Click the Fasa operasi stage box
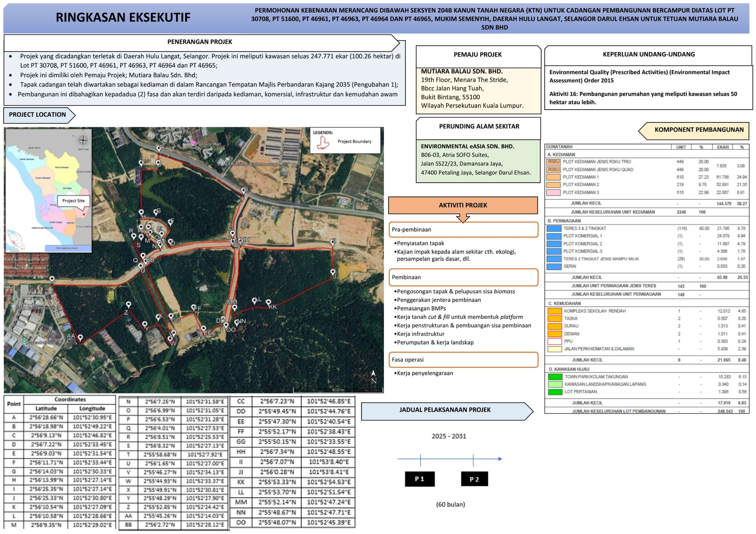This screenshot has height=534, width=756. coord(463,360)
